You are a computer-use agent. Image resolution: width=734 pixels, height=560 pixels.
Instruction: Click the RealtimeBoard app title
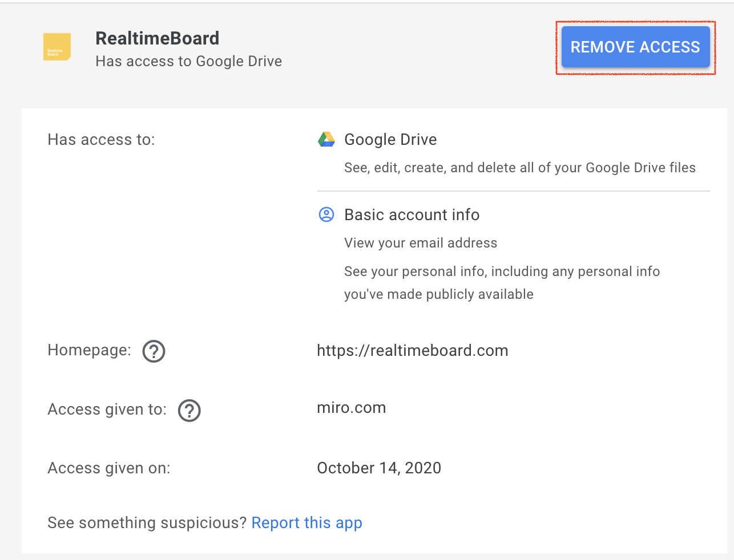158,38
